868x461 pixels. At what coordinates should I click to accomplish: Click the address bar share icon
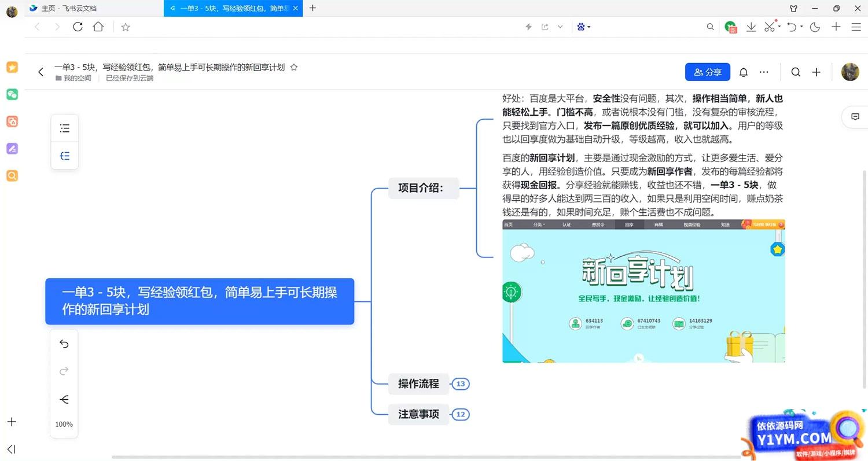point(545,27)
